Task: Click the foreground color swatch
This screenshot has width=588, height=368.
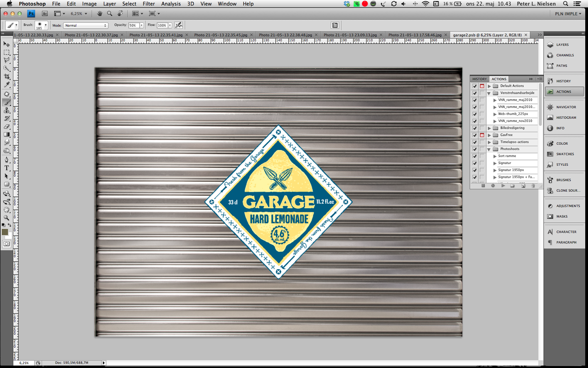Action: 5,232
